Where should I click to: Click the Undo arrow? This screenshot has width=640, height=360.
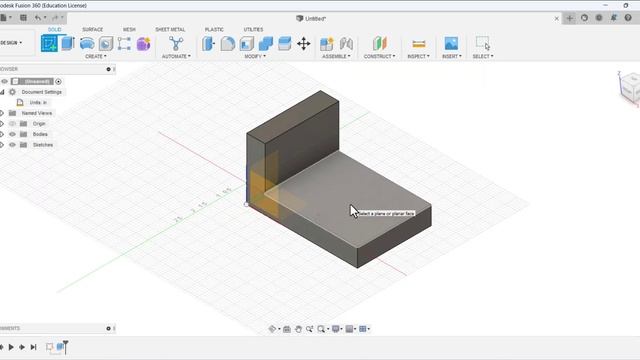coord(38,18)
